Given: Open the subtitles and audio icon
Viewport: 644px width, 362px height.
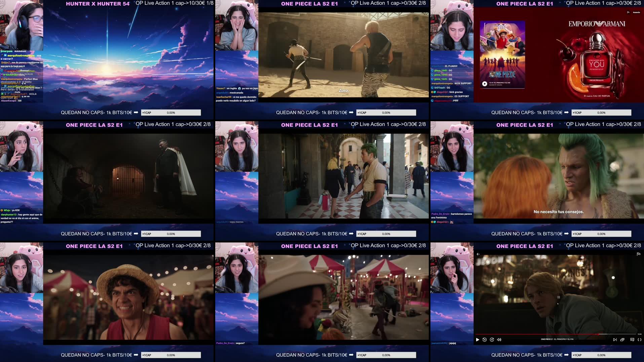Looking at the screenshot, I should coord(632,339).
